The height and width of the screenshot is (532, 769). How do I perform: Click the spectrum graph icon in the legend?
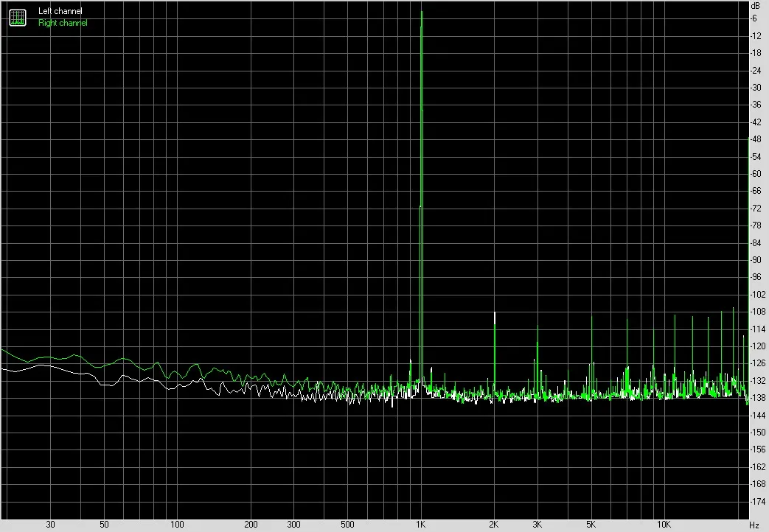click(18, 18)
